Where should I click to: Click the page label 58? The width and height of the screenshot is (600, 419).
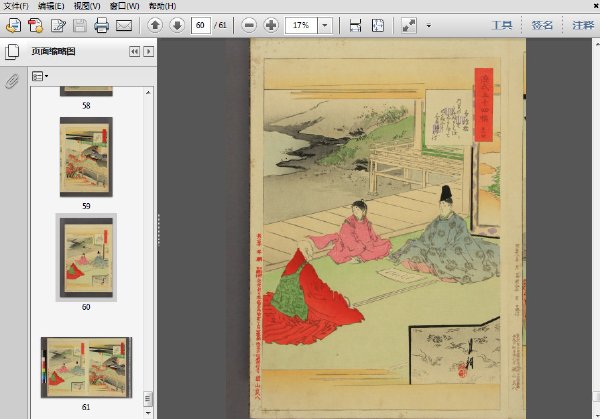pyautogui.click(x=86, y=106)
